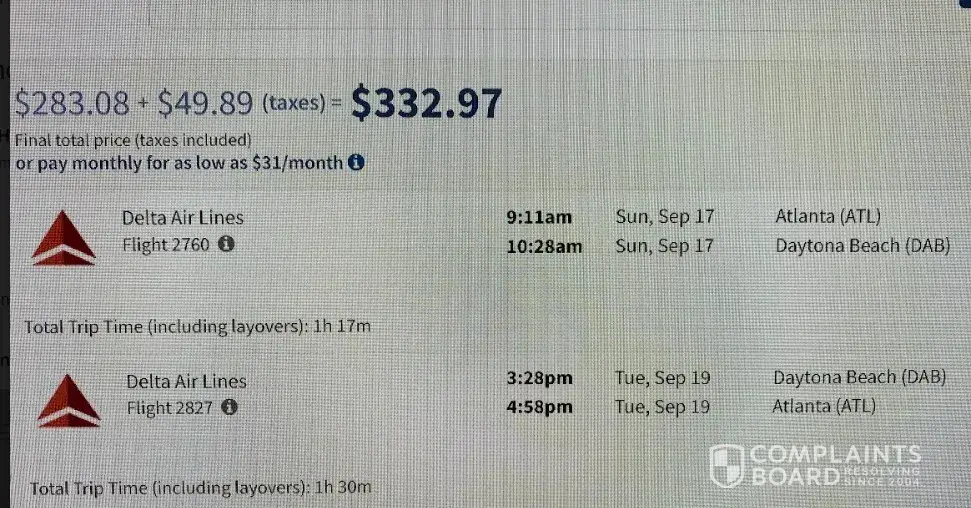The width and height of the screenshot is (971, 508).
Task: Click the Final total price note
Action: pyautogui.click(x=132, y=140)
